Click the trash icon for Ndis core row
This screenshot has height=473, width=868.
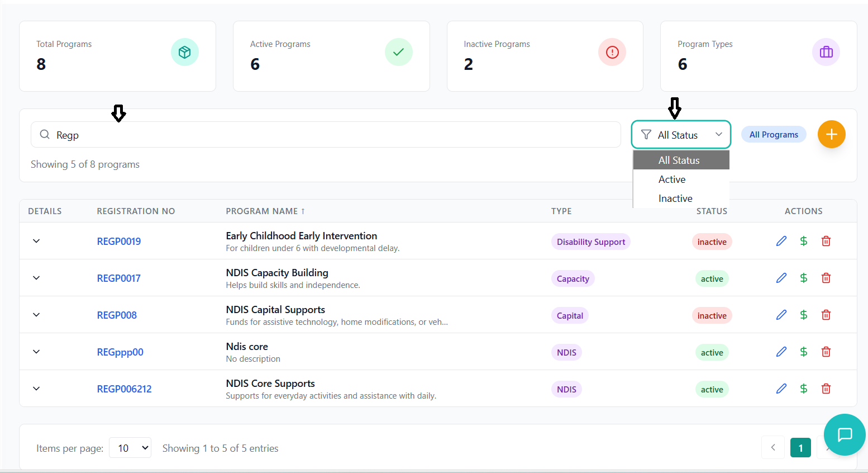826,352
